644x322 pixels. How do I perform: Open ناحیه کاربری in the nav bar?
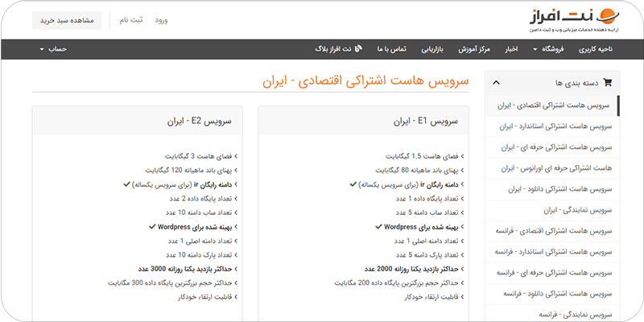click(x=596, y=49)
